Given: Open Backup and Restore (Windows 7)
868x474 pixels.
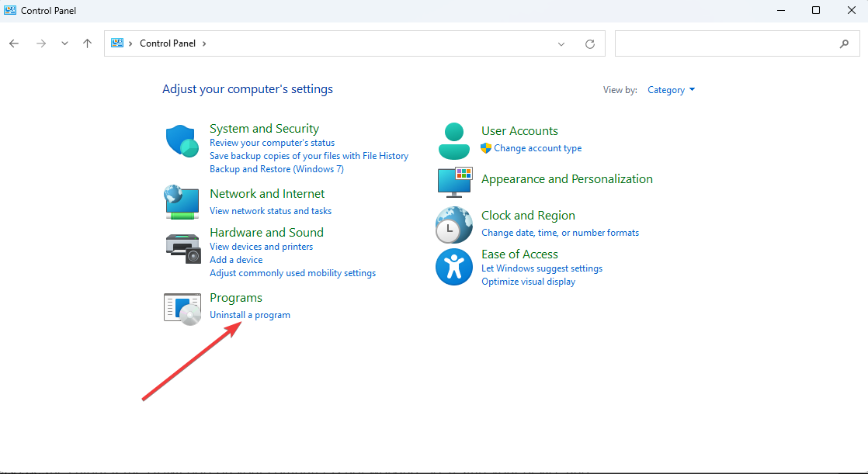Looking at the screenshot, I should click(x=276, y=169).
